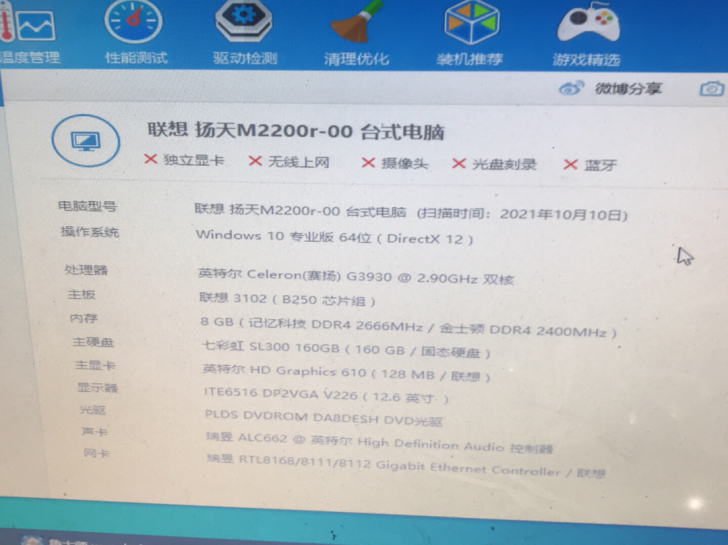This screenshot has height=545, width=728.
Task: Click the RTL8168/8111/8112 Gigabit Ethernet value
Action: pos(406,466)
